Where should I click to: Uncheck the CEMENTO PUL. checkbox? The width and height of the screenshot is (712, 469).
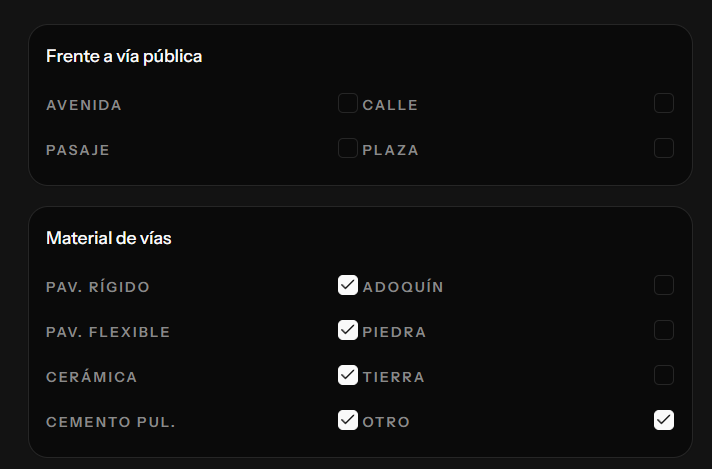tap(348, 420)
